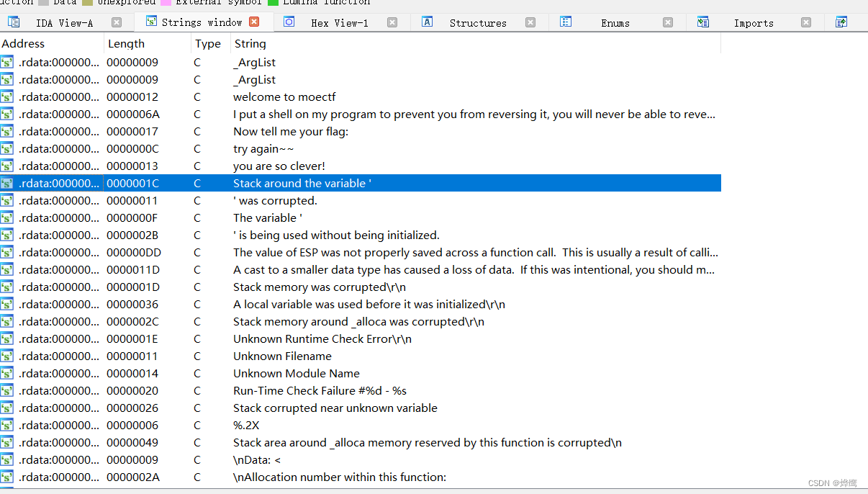Click the 's' icon beside 'Now tell me your flag:'

(x=8, y=131)
